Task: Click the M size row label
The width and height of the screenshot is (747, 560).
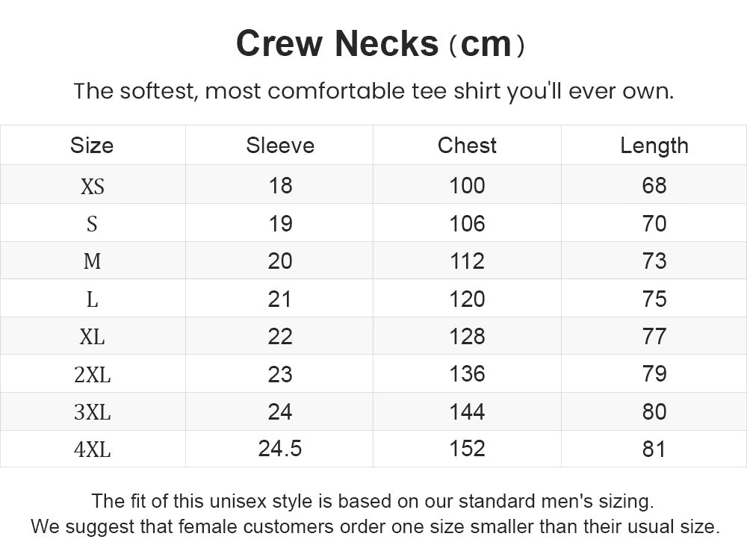Action: pyautogui.click(x=92, y=261)
